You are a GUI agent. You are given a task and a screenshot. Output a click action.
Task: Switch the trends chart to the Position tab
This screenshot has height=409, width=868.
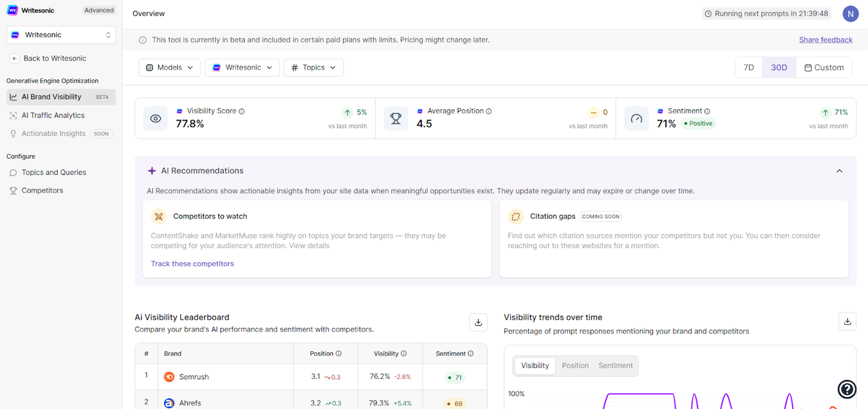pyautogui.click(x=575, y=366)
